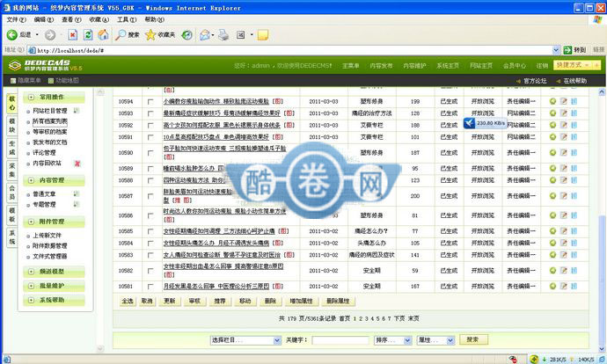Open 内容发布 in the top navigation

(x=381, y=66)
